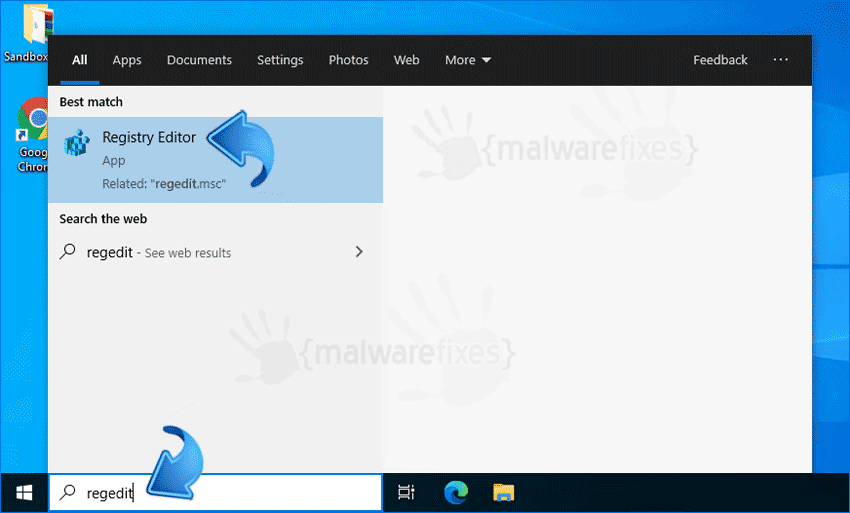This screenshot has height=513, width=850.
Task: Click the 'Registry Editor' title text
Action: pos(149,137)
